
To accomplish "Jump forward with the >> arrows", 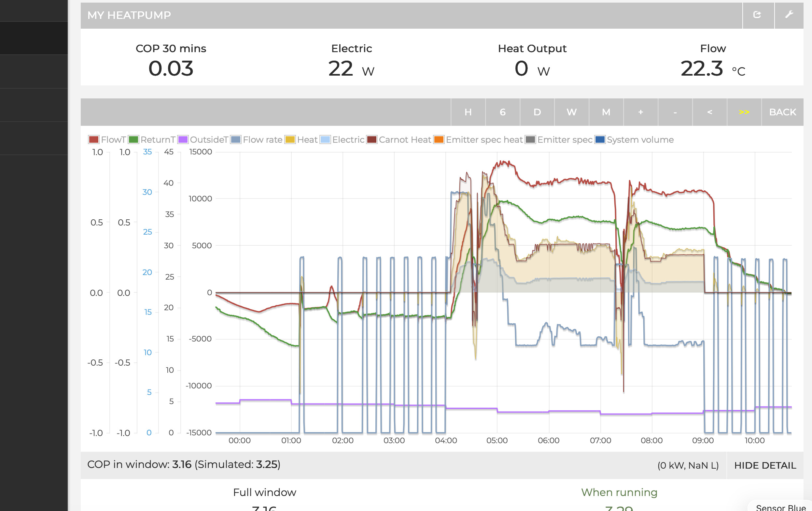I will pos(744,112).
